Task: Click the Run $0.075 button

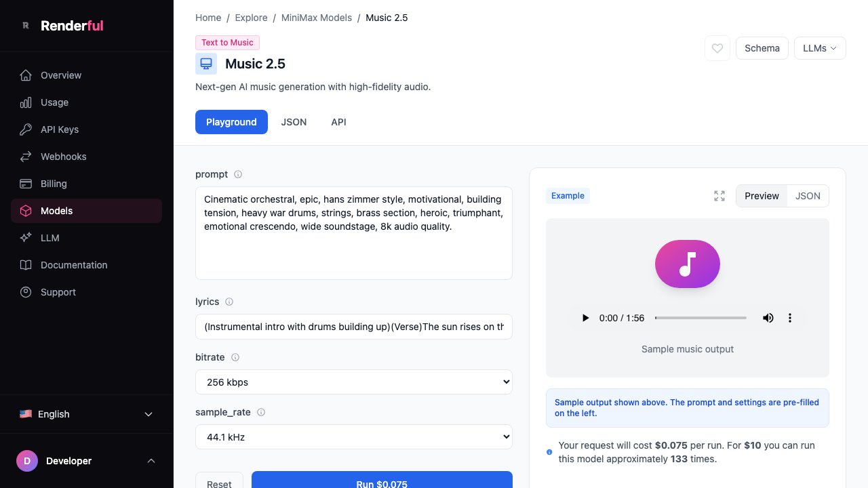Action: pyautogui.click(x=382, y=483)
